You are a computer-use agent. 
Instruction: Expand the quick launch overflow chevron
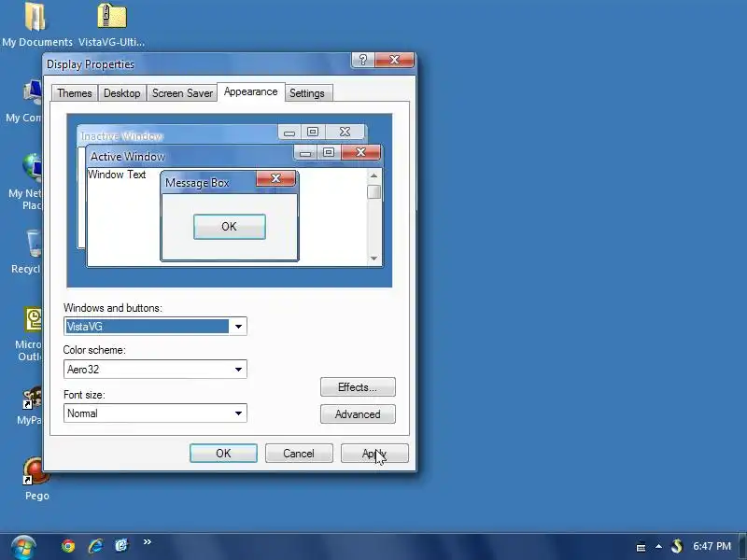pyautogui.click(x=148, y=541)
